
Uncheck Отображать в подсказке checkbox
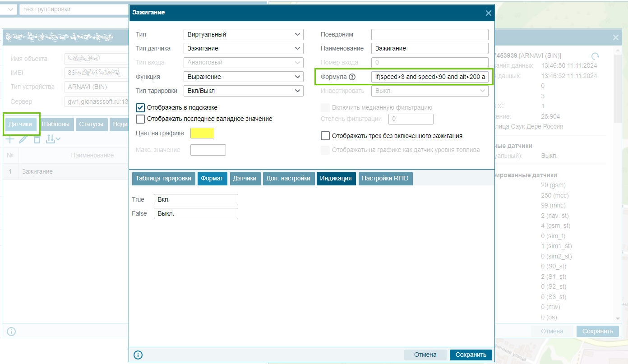pyautogui.click(x=140, y=108)
